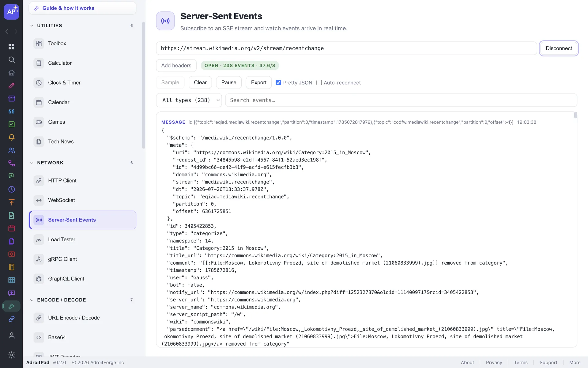Click the sidebar scrollbar thumb
This screenshot has width=588, height=368.
143,85
